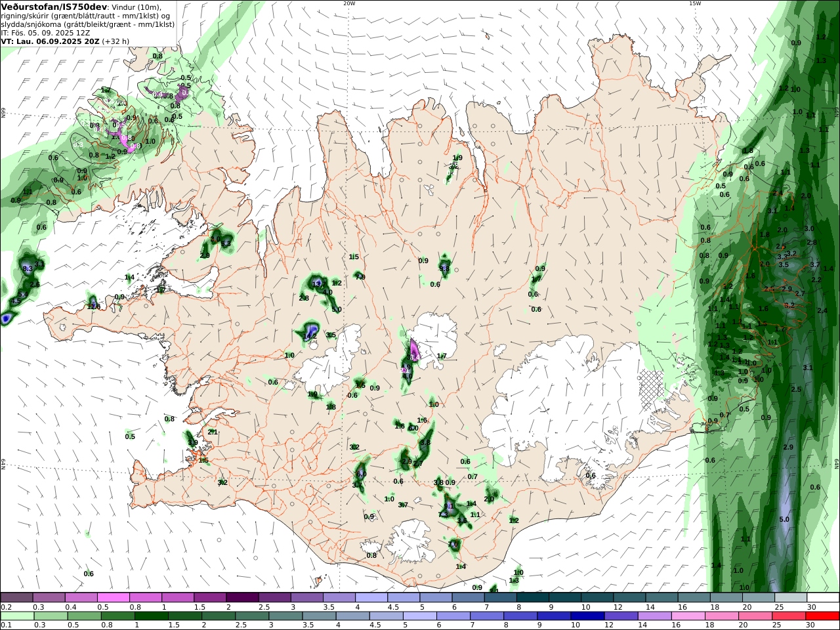Click the '(+32 h)' forecast offset text
This screenshot has width=840, height=630.
(x=115, y=41)
